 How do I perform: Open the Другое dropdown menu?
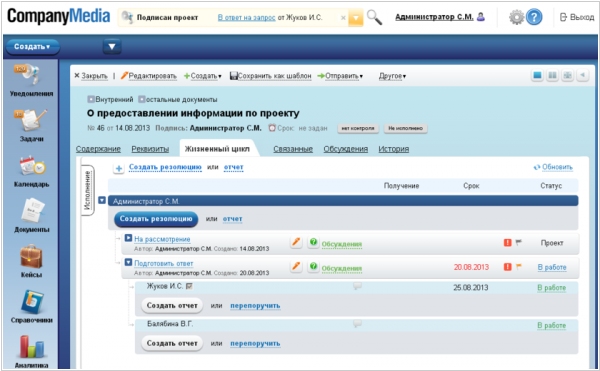pyautogui.click(x=392, y=76)
